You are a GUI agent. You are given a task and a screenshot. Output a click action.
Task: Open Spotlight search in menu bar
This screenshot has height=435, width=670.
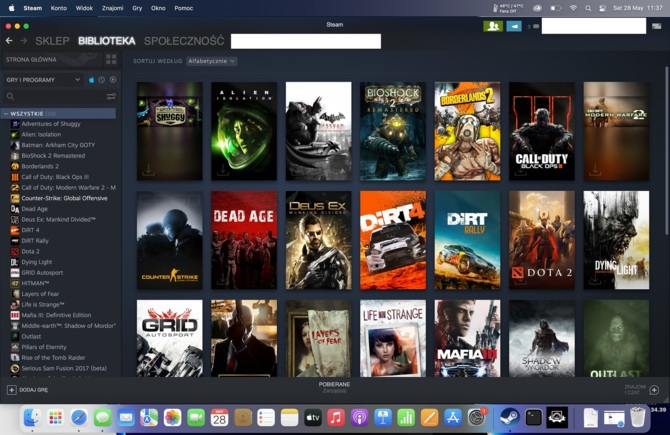point(588,8)
